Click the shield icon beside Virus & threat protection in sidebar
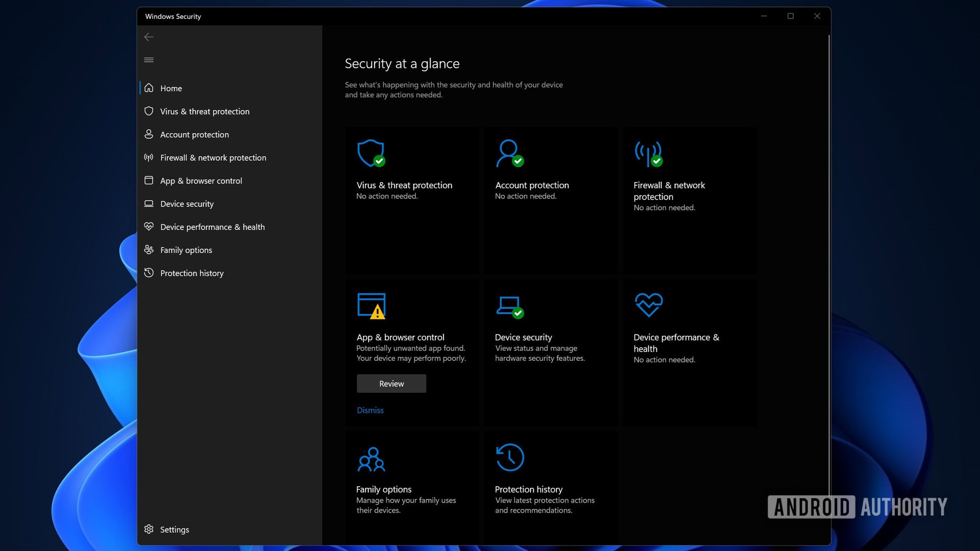Image resolution: width=980 pixels, height=551 pixels. click(149, 111)
